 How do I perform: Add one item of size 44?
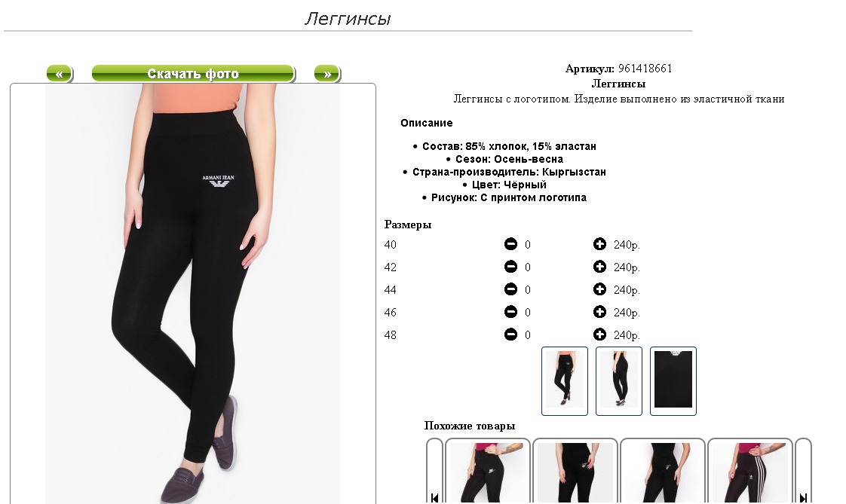coord(599,289)
